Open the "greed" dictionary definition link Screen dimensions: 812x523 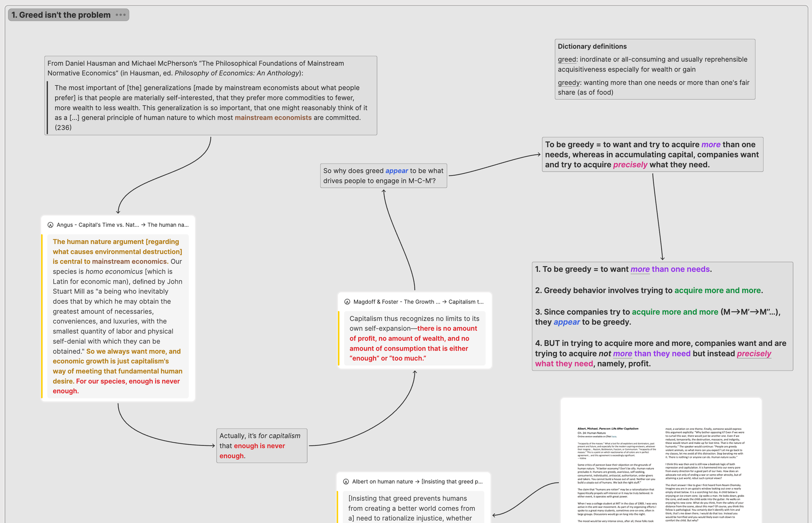(567, 60)
